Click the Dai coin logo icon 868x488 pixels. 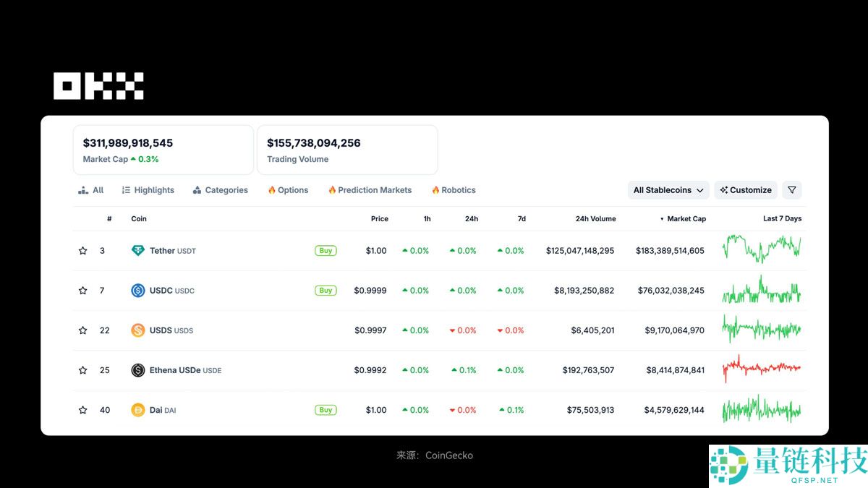pyautogui.click(x=137, y=410)
